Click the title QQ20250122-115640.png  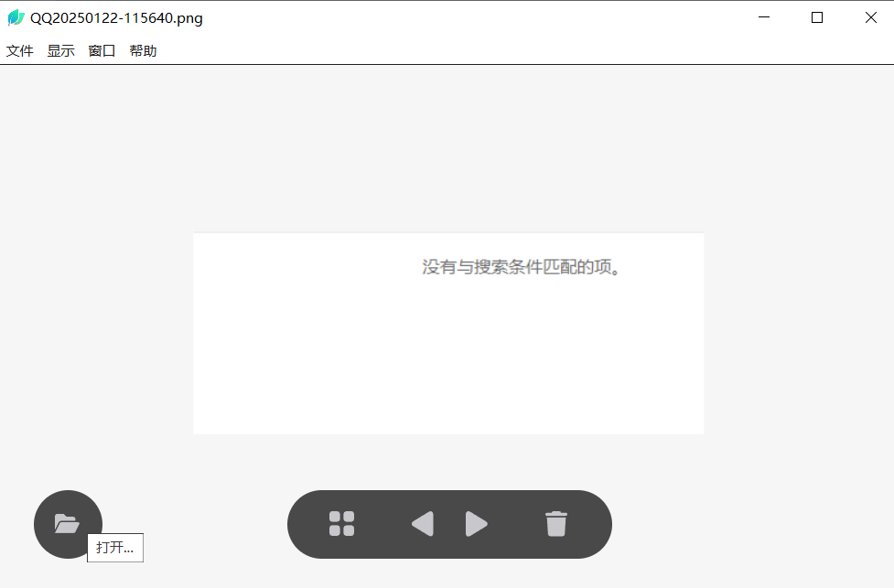(116, 18)
